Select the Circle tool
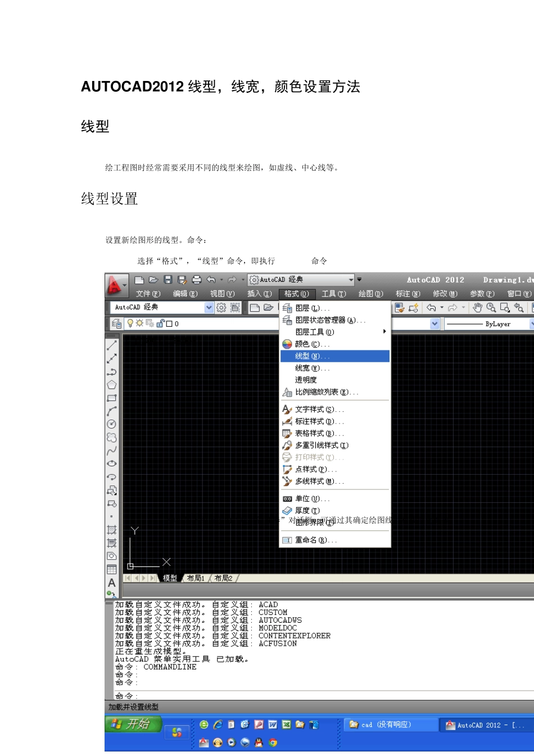The width and height of the screenshot is (534, 756). point(112,424)
